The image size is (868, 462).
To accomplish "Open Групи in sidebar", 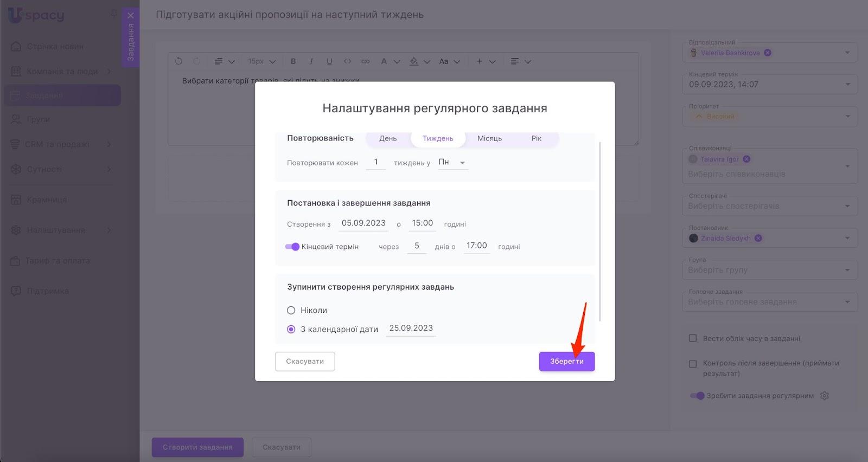I will 38,119.
